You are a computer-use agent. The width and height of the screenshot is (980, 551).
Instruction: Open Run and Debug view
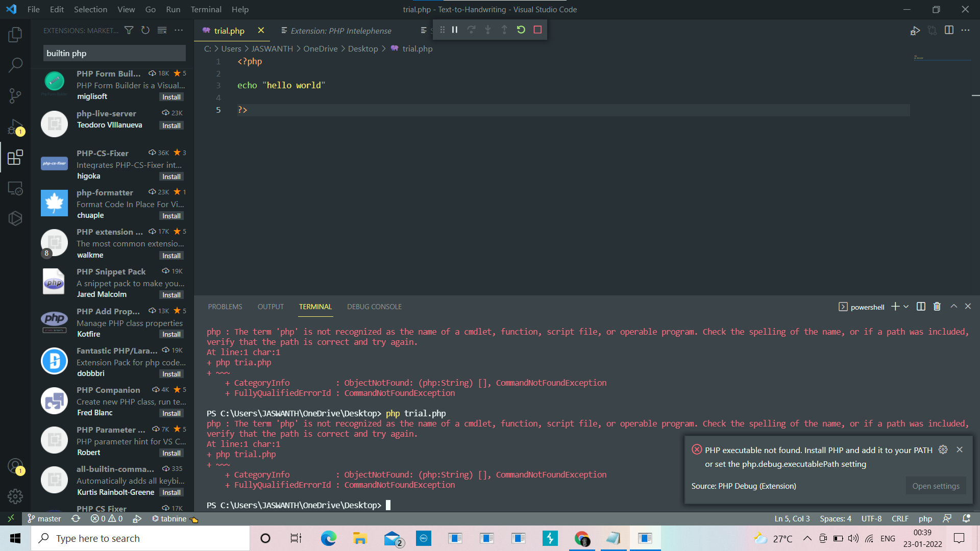pos(15,127)
